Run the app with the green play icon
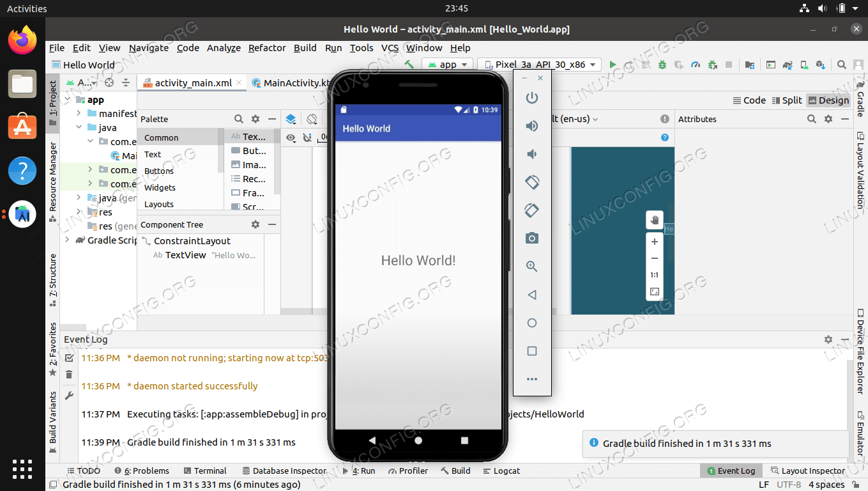This screenshot has width=868, height=491. pos(613,65)
